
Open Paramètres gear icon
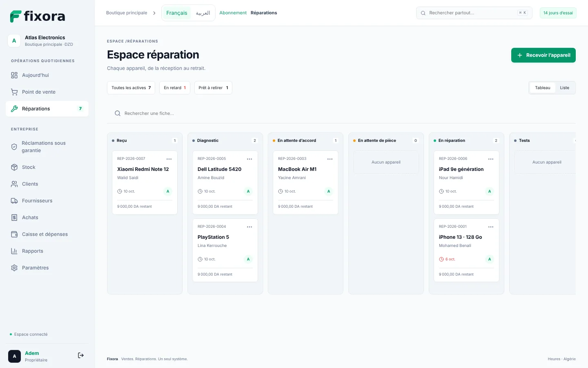14,268
